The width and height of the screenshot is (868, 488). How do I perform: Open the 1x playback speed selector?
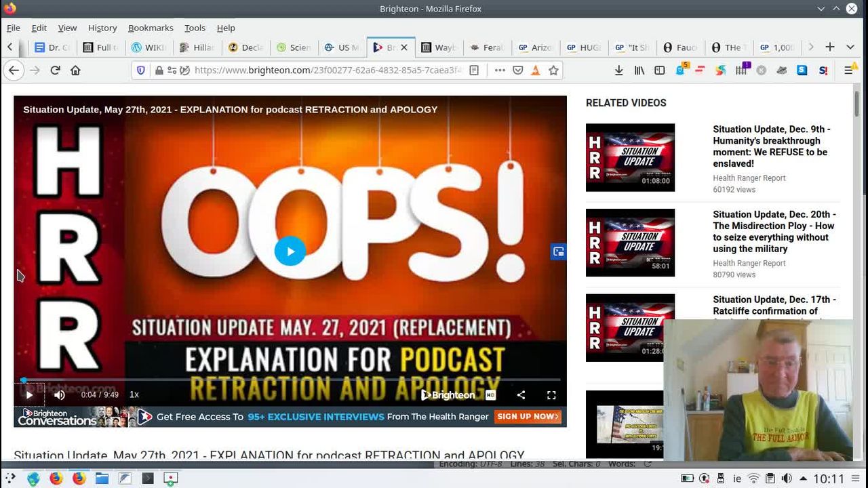[x=134, y=394]
